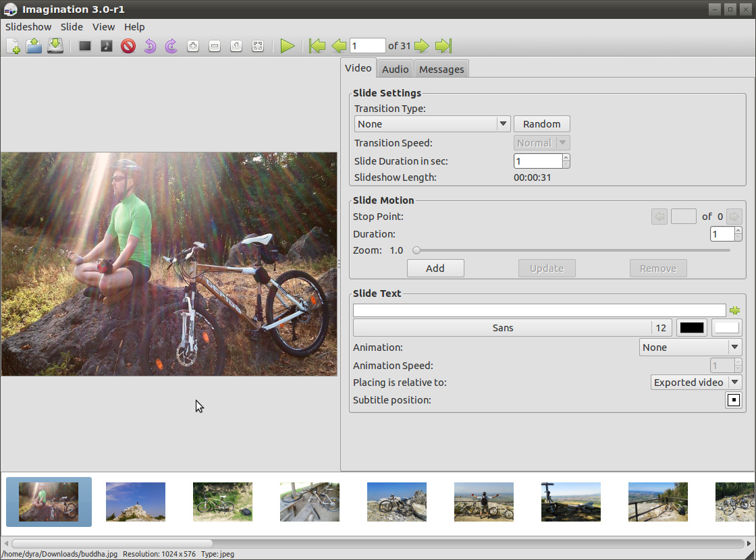The height and width of the screenshot is (560, 756).
Task: Open the Exported video placing dropdown
Action: point(696,383)
